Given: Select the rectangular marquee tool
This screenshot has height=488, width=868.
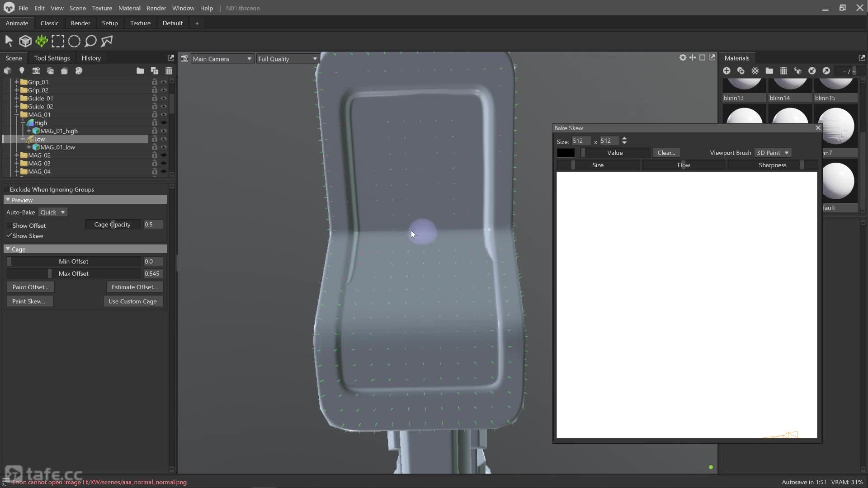Looking at the screenshot, I should (x=58, y=41).
